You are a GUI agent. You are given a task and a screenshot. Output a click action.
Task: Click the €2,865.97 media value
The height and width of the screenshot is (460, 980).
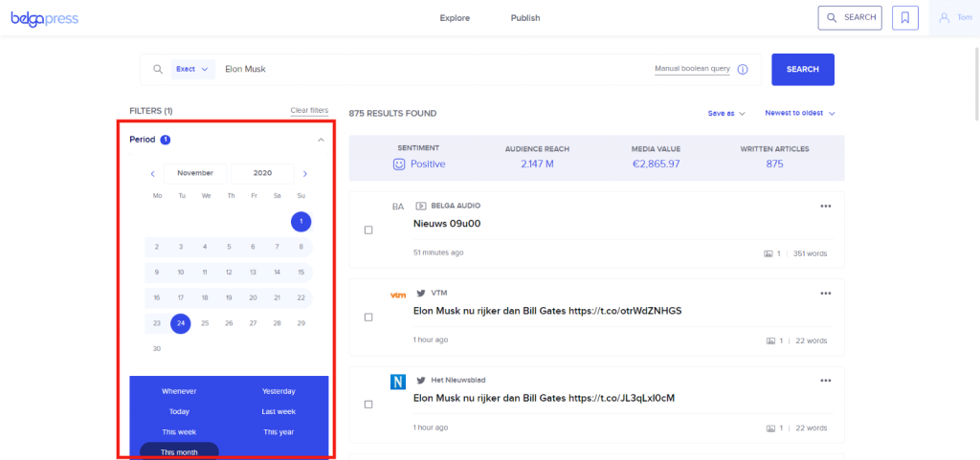656,164
